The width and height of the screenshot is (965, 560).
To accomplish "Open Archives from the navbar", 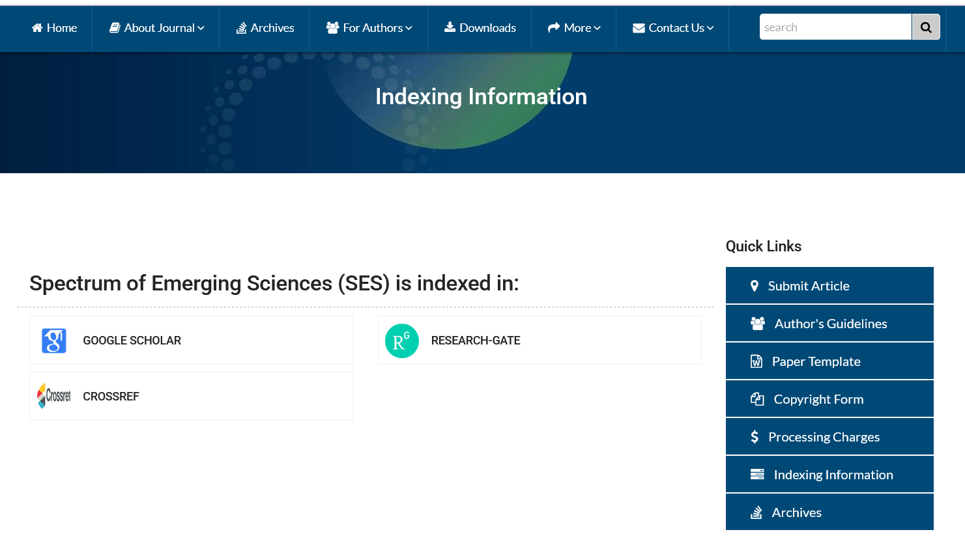I will point(265,28).
